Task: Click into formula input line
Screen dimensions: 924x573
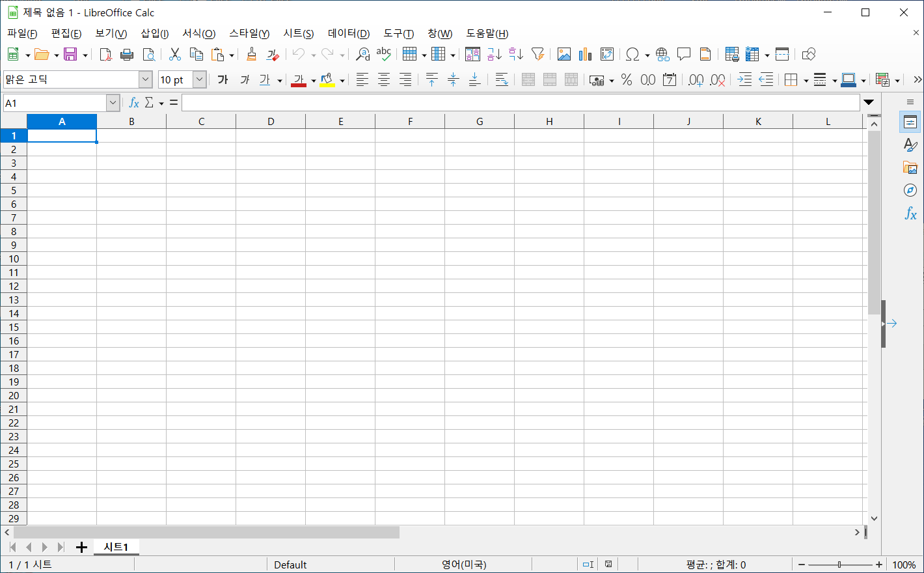Action: click(x=521, y=103)
